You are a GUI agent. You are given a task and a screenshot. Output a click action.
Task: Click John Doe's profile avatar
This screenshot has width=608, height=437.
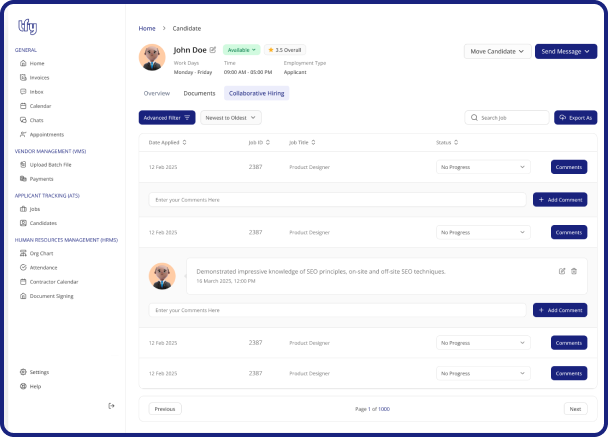(152, 57)
